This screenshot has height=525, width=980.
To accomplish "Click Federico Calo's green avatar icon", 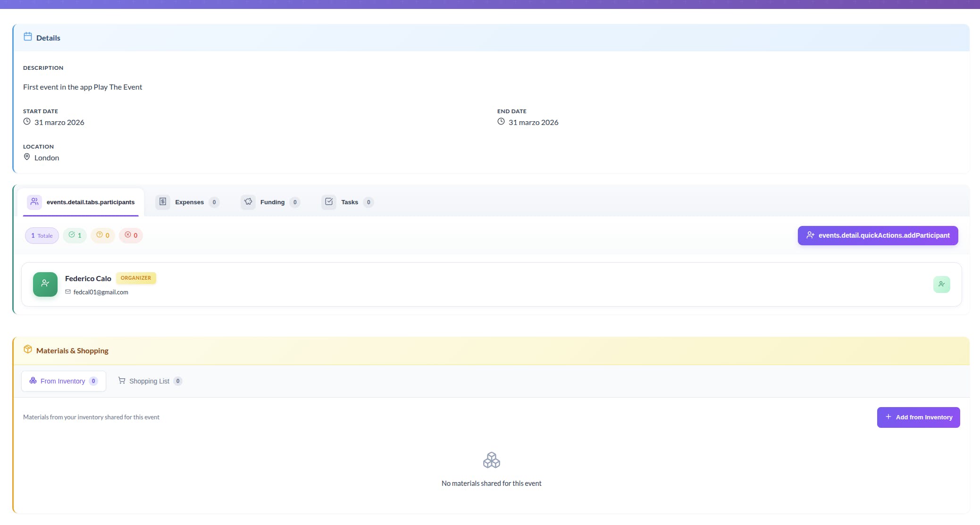I will [x=45, y=284].
